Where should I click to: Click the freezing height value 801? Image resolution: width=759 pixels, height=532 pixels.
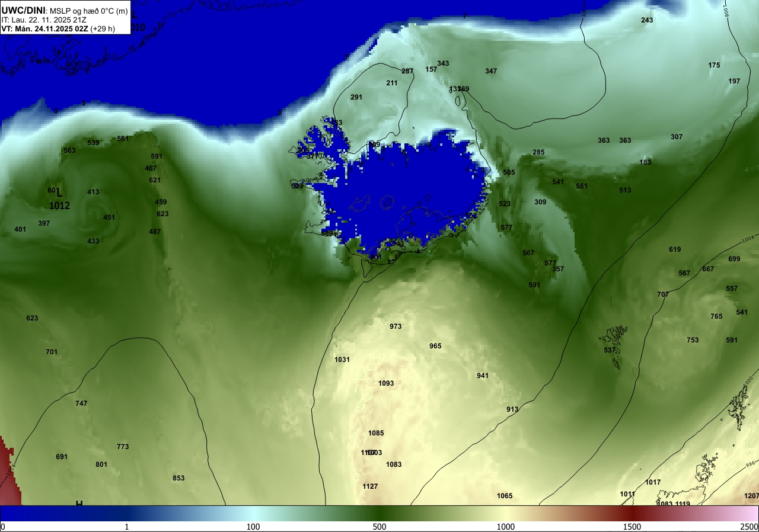101,464
